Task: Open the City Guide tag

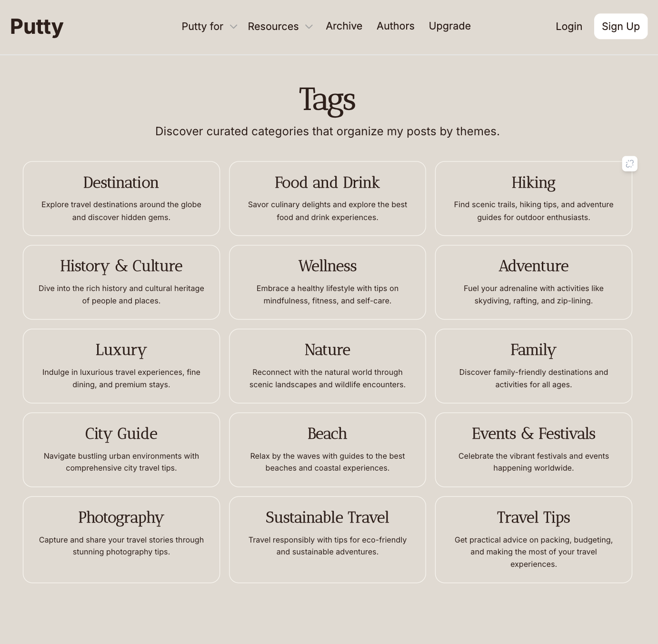Action: point(121,450)
